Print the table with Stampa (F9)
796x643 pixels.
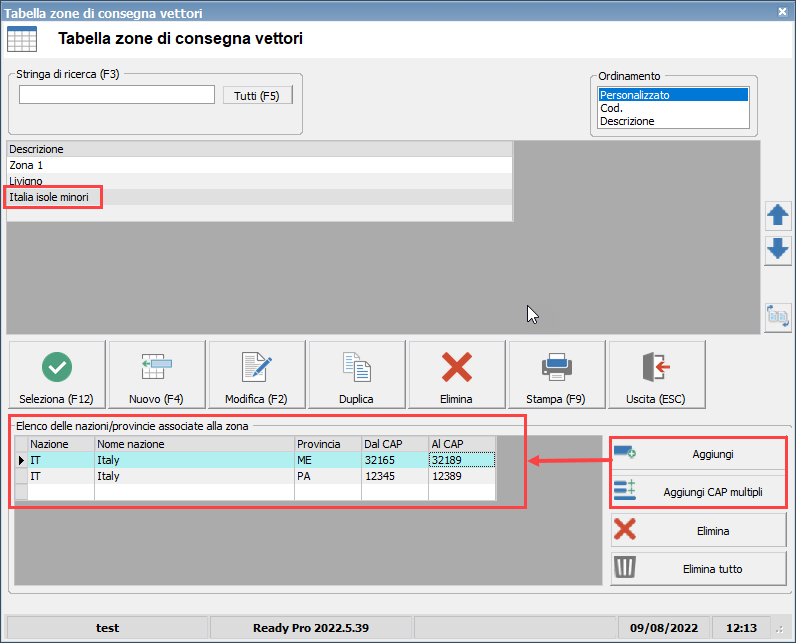(x=556, y=375)
